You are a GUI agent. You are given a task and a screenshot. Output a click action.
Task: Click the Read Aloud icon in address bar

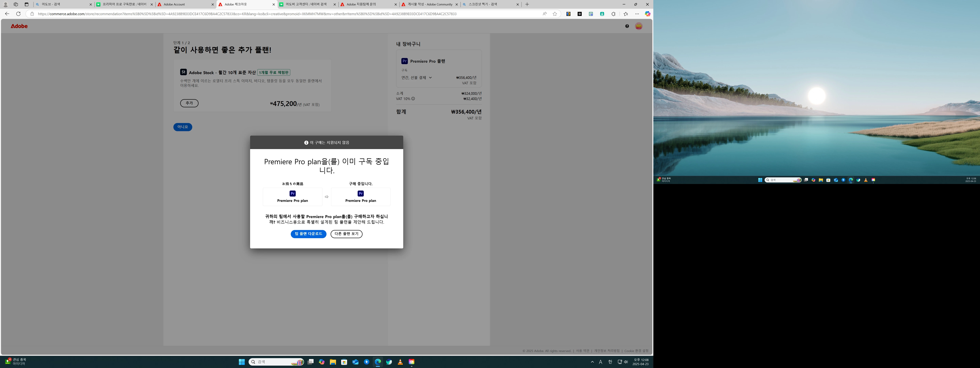pyautogui.click(x=544, y=14)
